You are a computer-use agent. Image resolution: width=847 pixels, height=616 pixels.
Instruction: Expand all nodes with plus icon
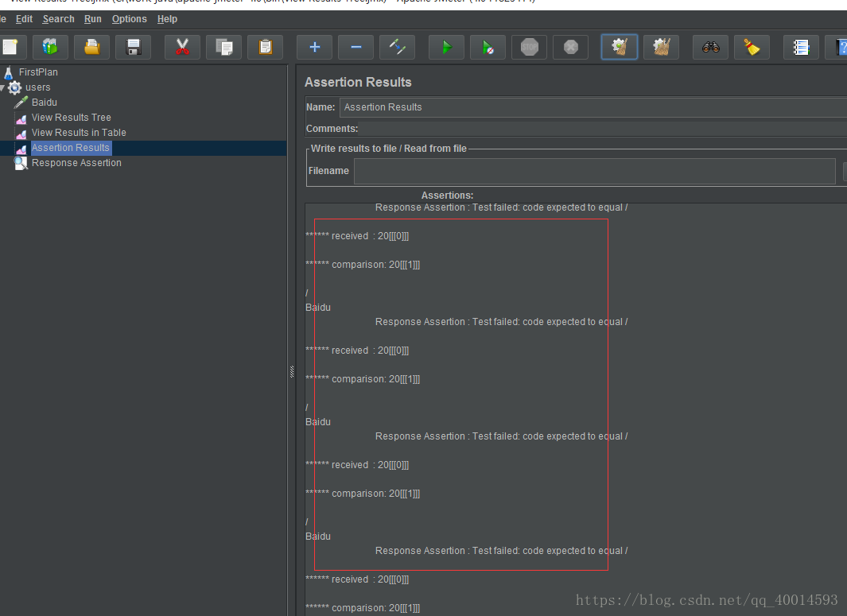pyautogui.click(x=314, y=47)
